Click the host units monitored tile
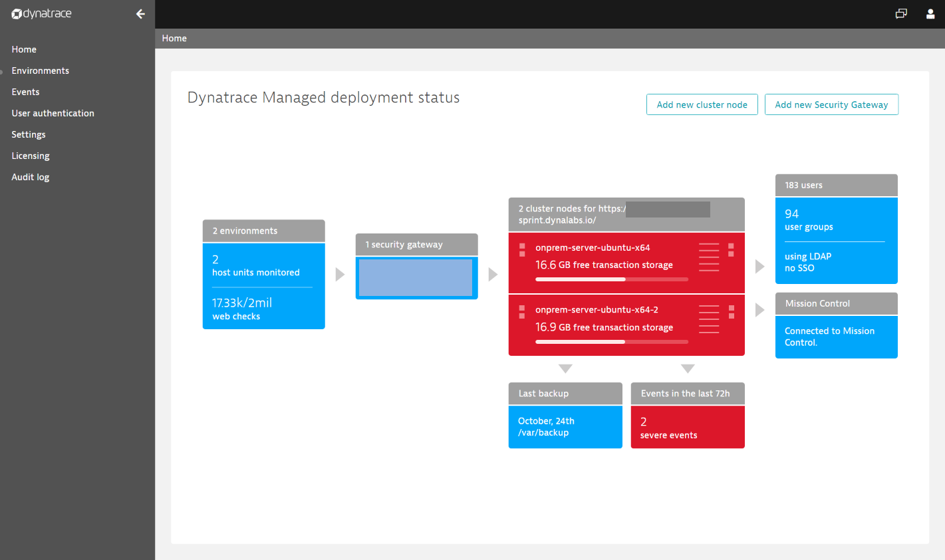 (x=256, y=265)
